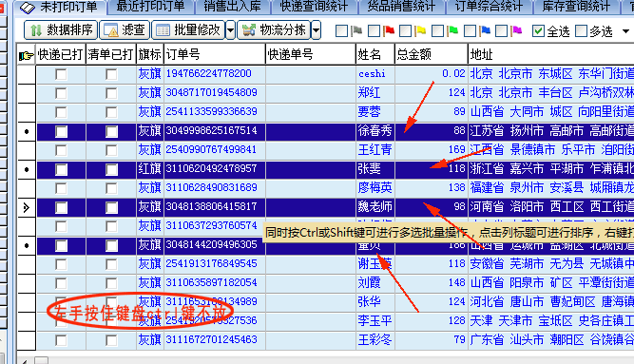This screenshot has width=634, height=364.
Task: Check 清单已打 for 张斐 row
Action: [111, 169]
